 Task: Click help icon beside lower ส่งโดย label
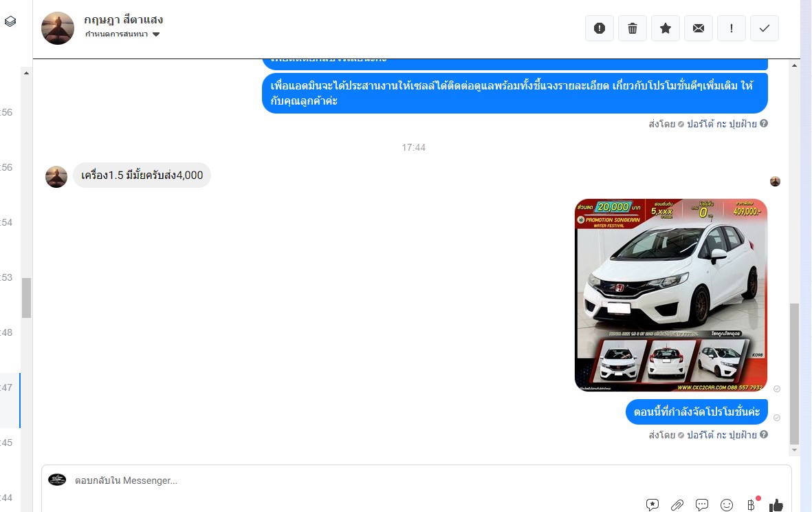coord(764,434)
